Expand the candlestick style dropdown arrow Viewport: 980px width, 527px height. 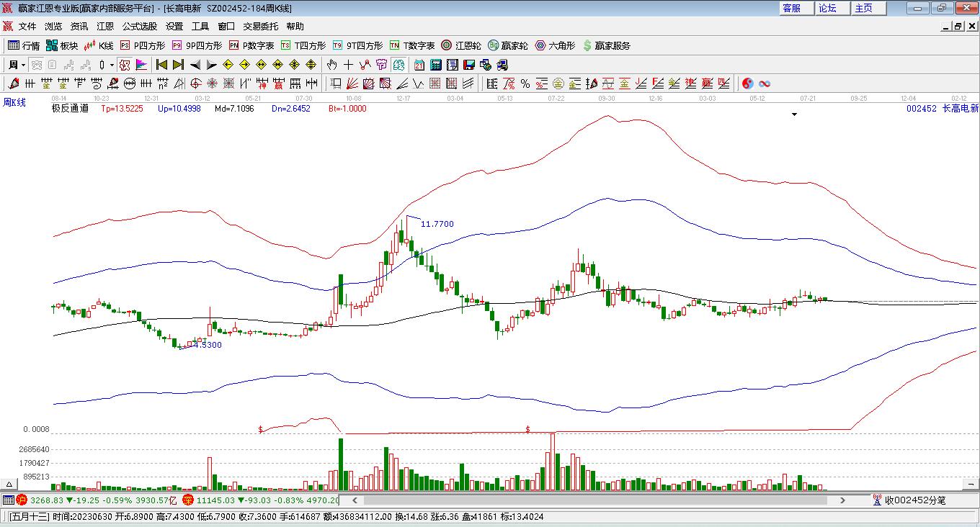click(x=112, y=65)
